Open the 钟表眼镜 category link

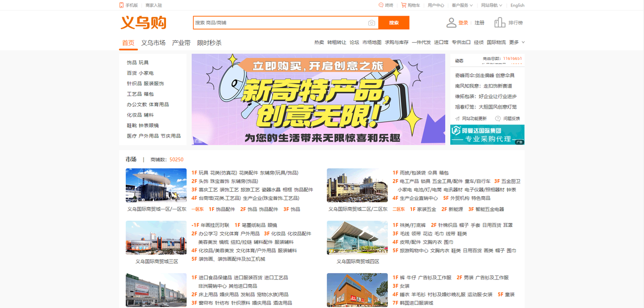click(149, 125)
